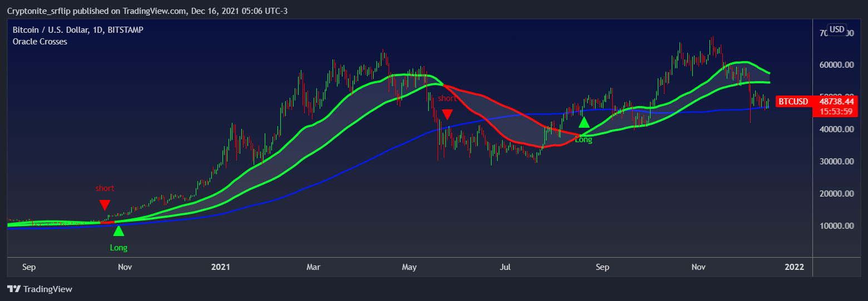
Task: Select the 'Oracle Crosses' indicator label
Action: click(40, 42)
